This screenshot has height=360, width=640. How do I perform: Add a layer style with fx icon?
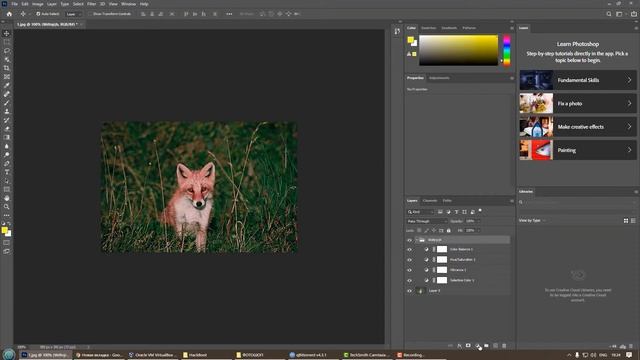(459, 346)
